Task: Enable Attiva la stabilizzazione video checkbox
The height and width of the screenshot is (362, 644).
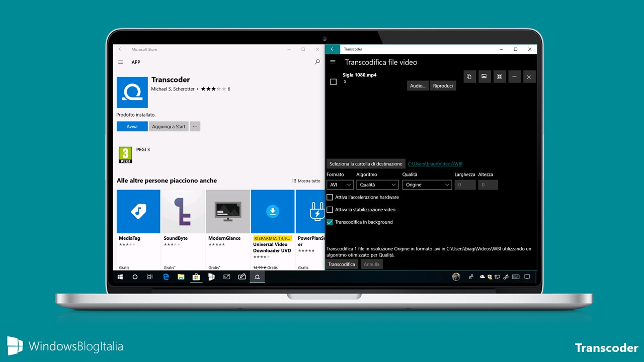Action: pyautogui.click(x=330, y=210)
